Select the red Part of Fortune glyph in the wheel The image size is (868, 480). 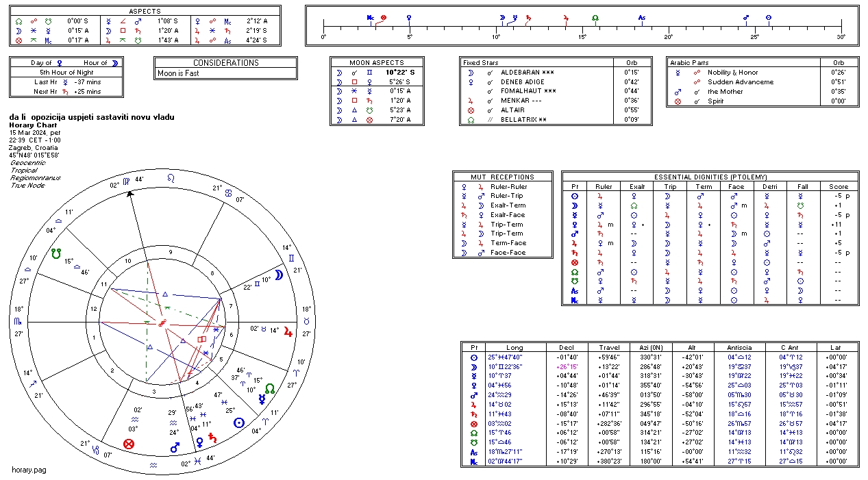click(x=127, y=444)
